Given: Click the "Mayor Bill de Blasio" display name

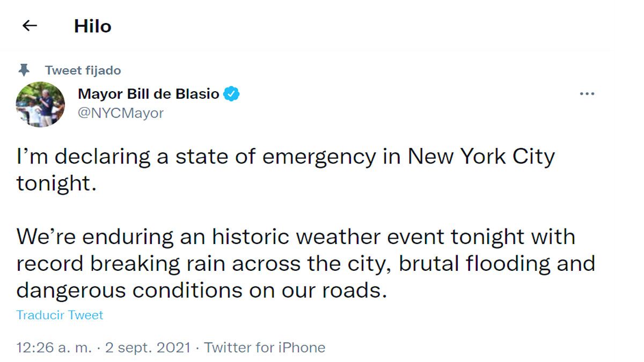Looking at the screenshot, I should (x=148, y=94).
